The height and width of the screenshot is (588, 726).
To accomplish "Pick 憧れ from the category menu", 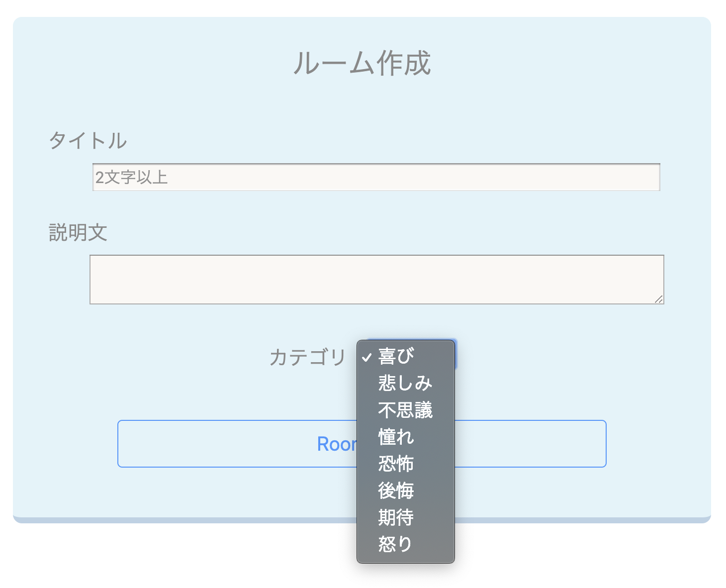I will pos(395,436).
